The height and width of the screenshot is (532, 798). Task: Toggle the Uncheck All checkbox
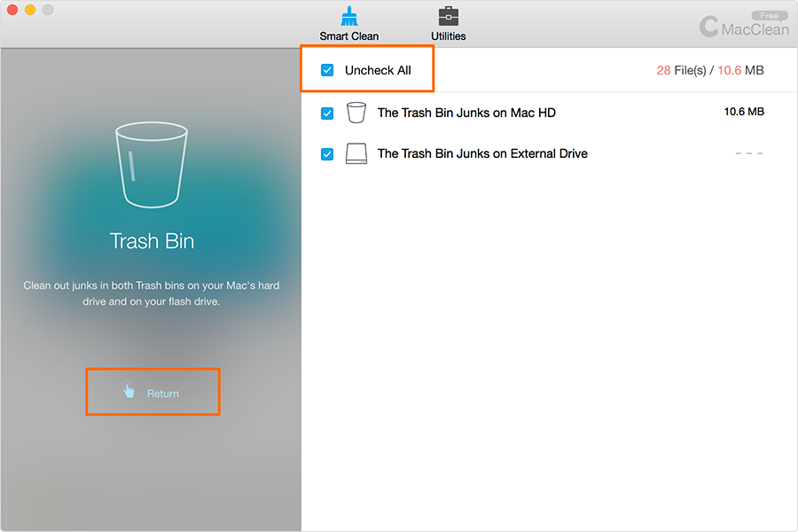coord(327,70)
